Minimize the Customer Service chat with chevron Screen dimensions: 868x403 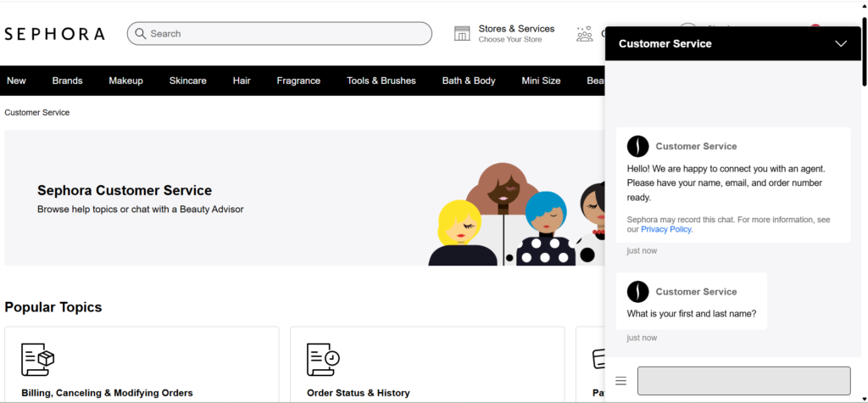tap(841, 44)
